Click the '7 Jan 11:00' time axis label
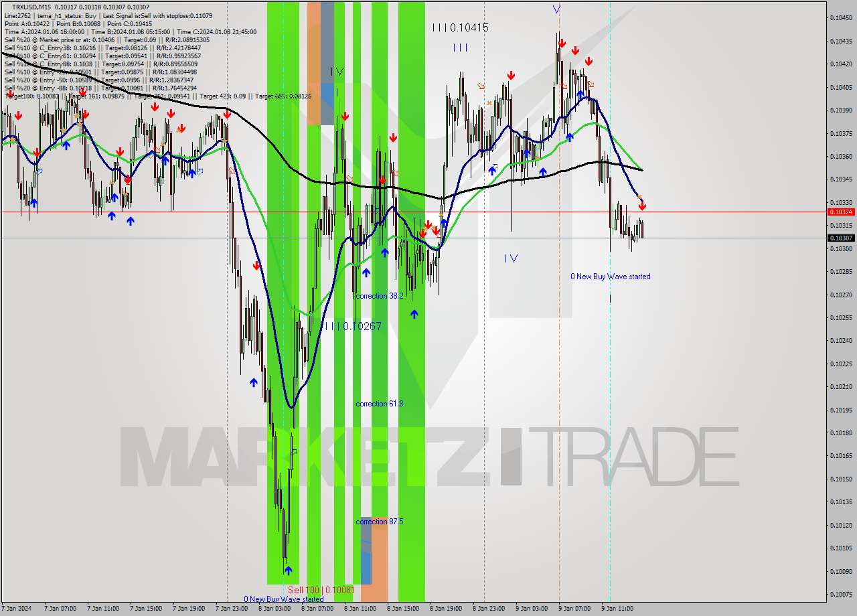 pos(102,609)
